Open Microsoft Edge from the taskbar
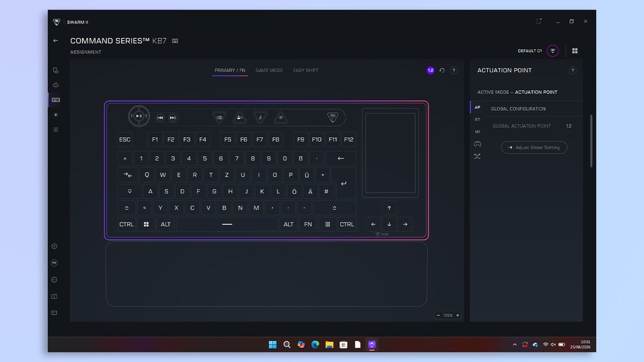 (x=315, y=344)
